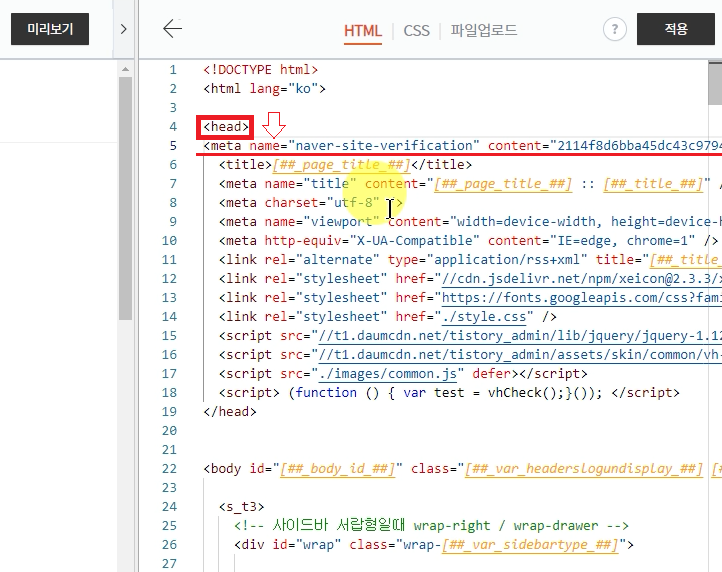Click the code editor scrollbar thumb
Viewport: 722px width, 572px height.
point(715,84)
